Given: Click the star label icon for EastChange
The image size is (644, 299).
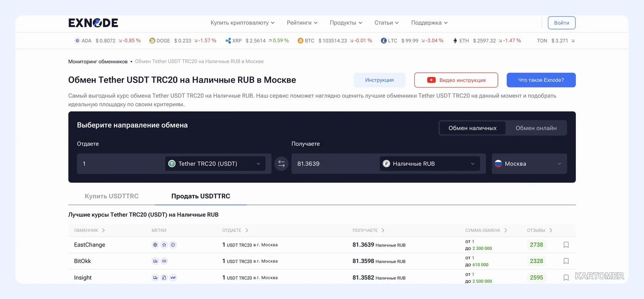Looking at the screenshot, I should point(164,245).
